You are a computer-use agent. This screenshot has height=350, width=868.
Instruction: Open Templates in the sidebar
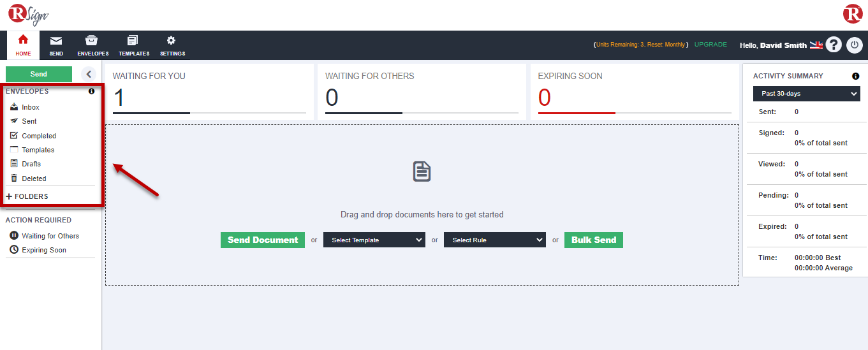click(x=38, y=150)
